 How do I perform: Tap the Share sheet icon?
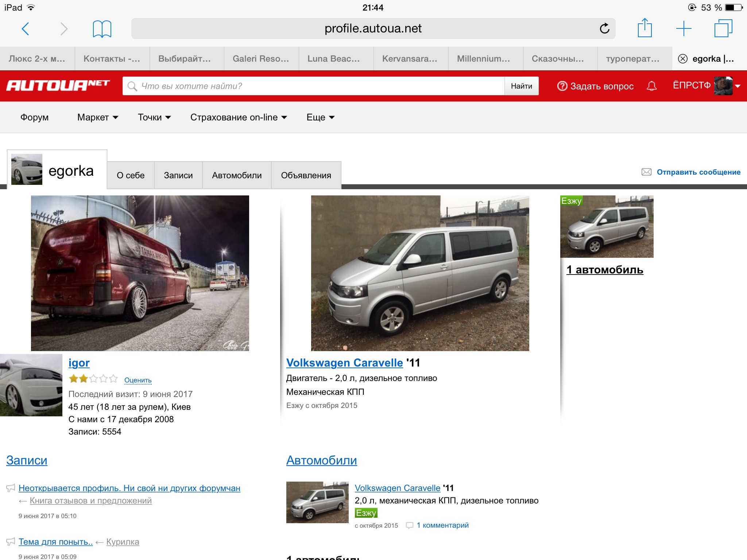(645, 28)
